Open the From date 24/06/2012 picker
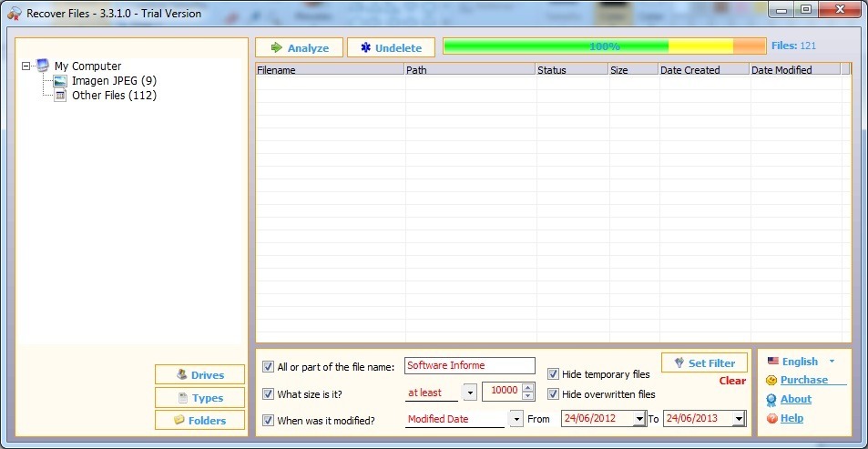The height and width of the screenshot is (449, 868). (x=640, y=419)
